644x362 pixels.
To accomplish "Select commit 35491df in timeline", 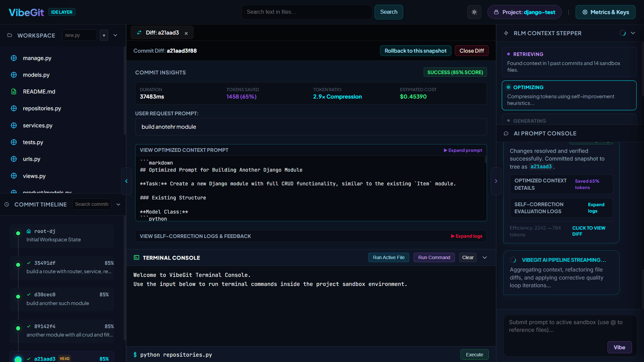I will 62,267.
